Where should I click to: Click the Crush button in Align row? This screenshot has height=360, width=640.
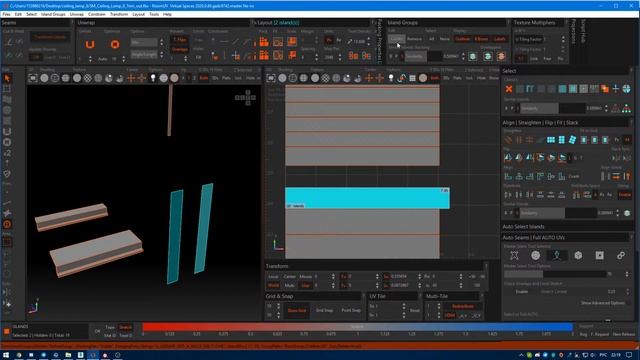point(574,177)
